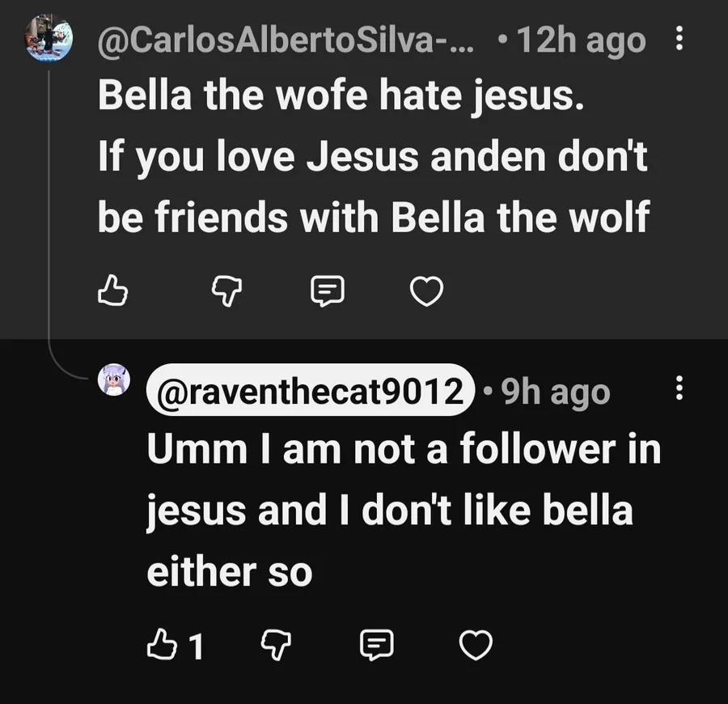View raventhecat9012's avatar
728x704 pixels.
coord(114,380)
